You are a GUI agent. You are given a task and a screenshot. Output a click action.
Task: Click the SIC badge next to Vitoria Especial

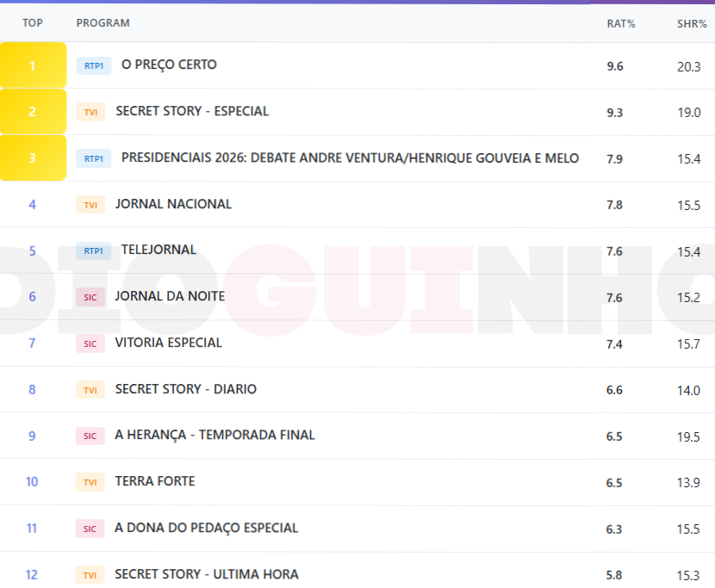tap(90, 344)
